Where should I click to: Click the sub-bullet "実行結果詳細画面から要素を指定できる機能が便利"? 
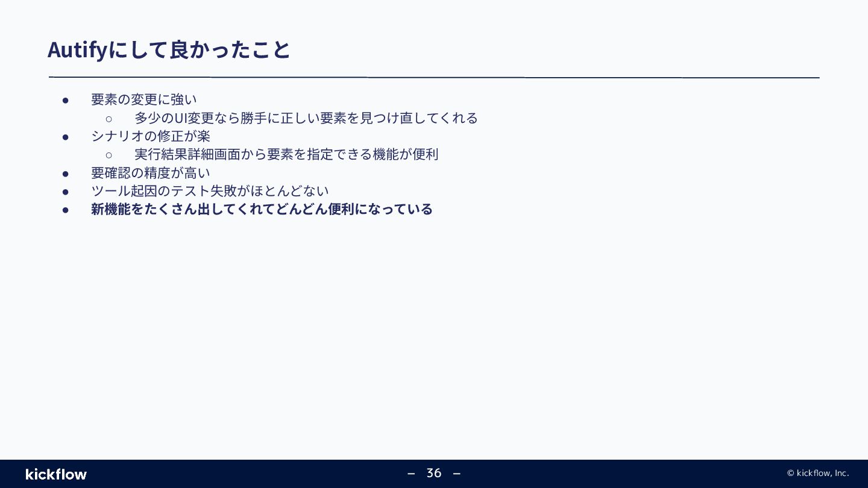click(x=286, y=154)
